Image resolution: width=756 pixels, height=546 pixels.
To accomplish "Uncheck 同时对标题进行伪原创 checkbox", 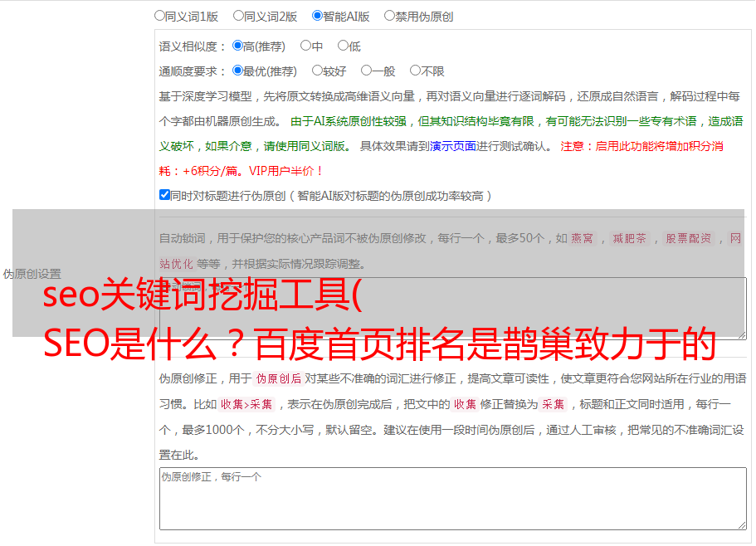I will click(164, 195).
